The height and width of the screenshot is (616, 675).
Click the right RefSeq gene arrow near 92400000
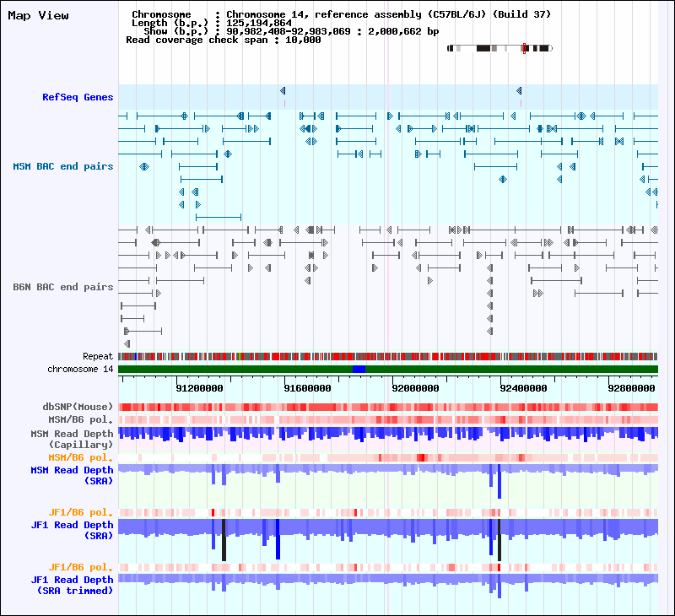[x=519, y=90]
